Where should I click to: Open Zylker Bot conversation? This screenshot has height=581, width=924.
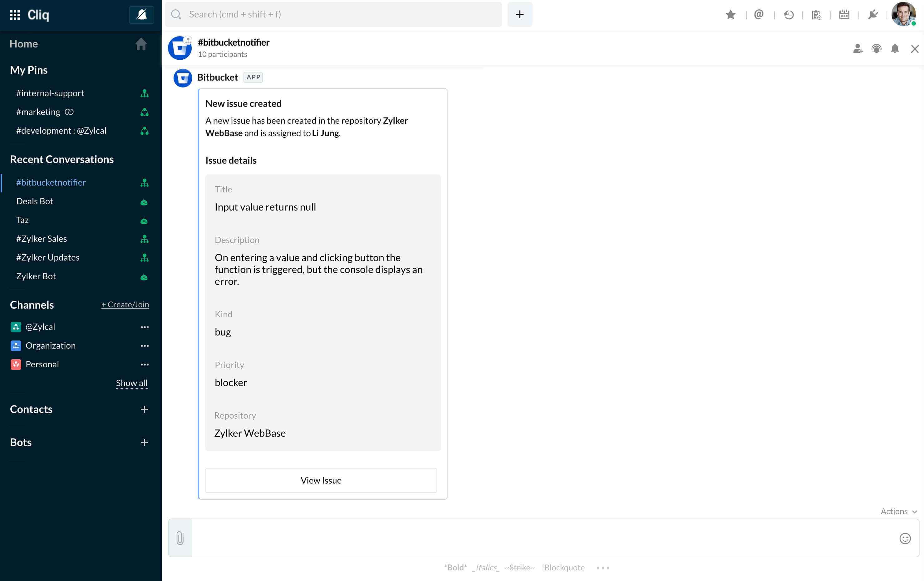(x=36, y=276)
